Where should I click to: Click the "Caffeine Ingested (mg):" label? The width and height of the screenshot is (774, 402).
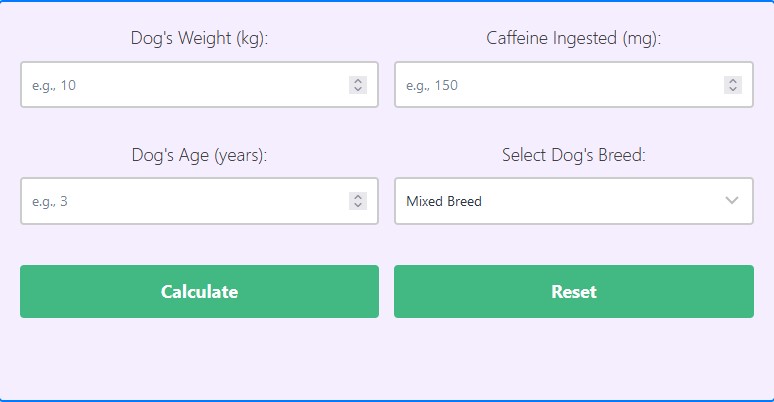click(x=574, y=39)
